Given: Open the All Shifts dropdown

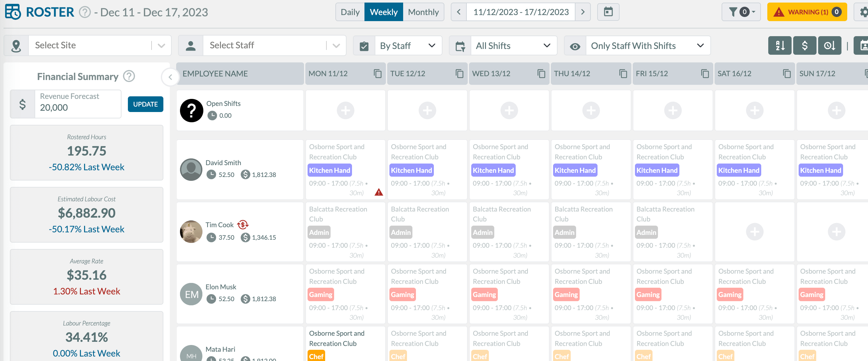Looking at the screenshot, I should [513, 45].
